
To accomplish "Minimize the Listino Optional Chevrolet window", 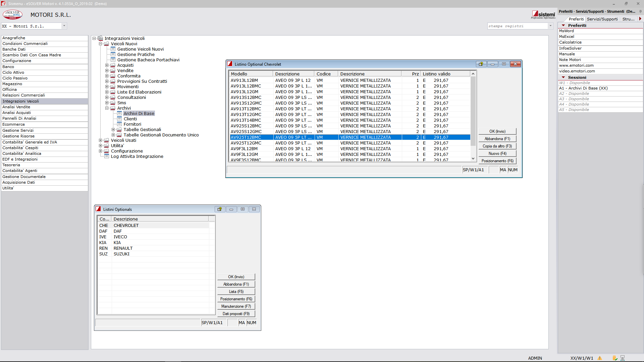I will point(492,64).
